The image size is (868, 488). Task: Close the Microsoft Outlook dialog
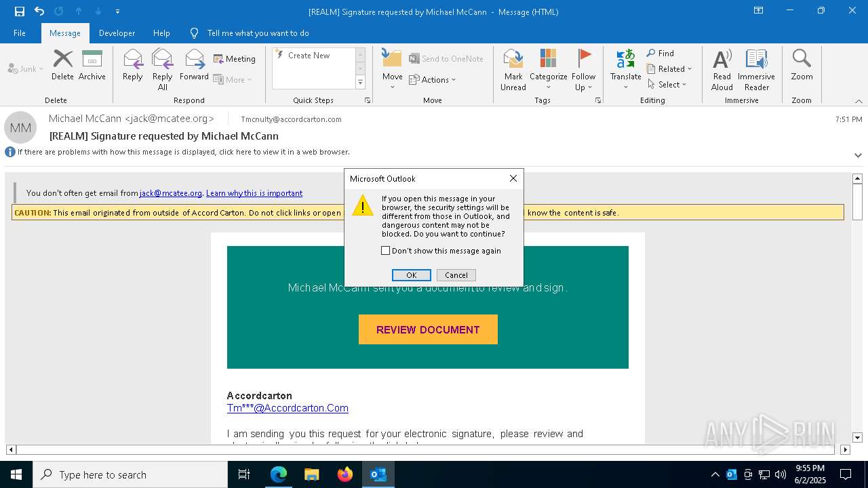[x=513, y=178]
